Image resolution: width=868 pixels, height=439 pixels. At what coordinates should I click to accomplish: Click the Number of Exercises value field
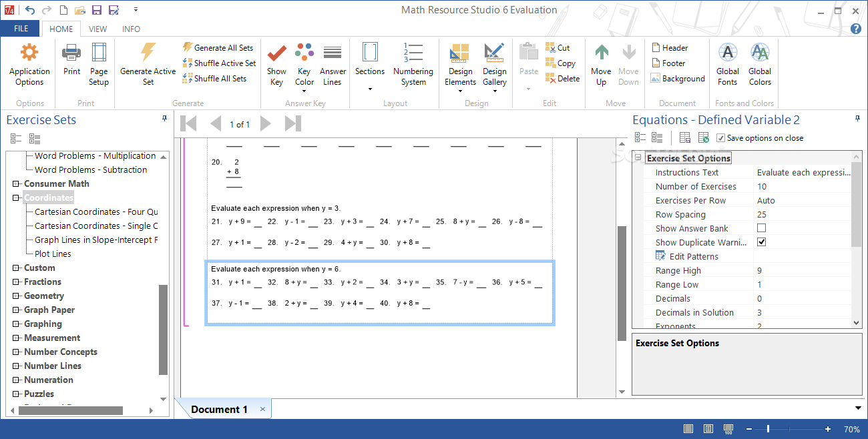click(x=803, y=186)
